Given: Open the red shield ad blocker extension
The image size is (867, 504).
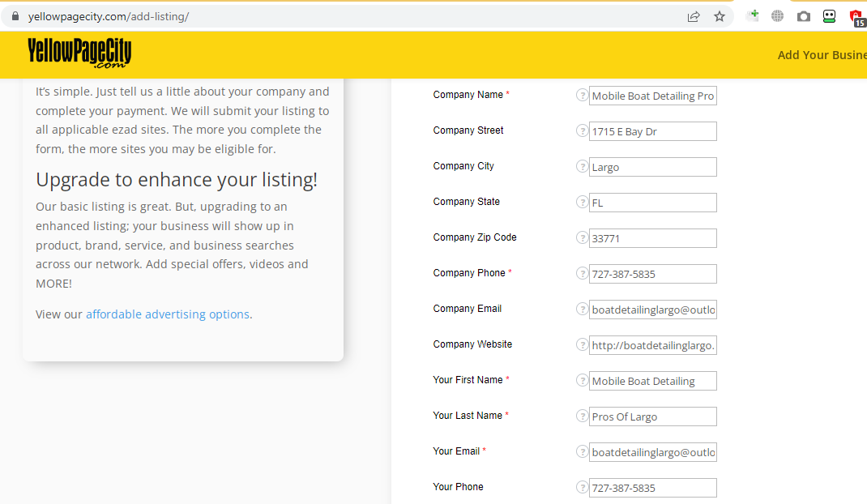Looking at the screenshot, I should click(856, 16).
